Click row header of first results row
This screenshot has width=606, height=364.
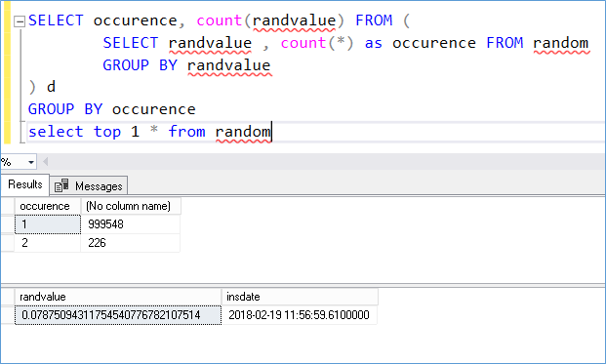[8, 224]
